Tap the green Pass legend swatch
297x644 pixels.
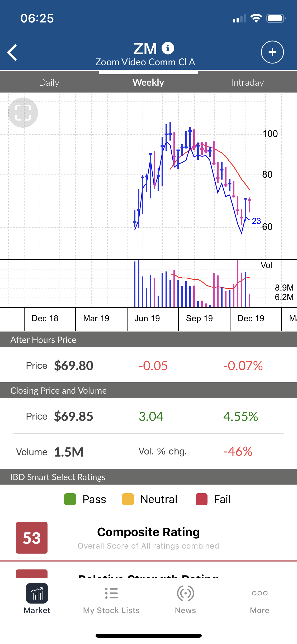click(x=70, y=499)
